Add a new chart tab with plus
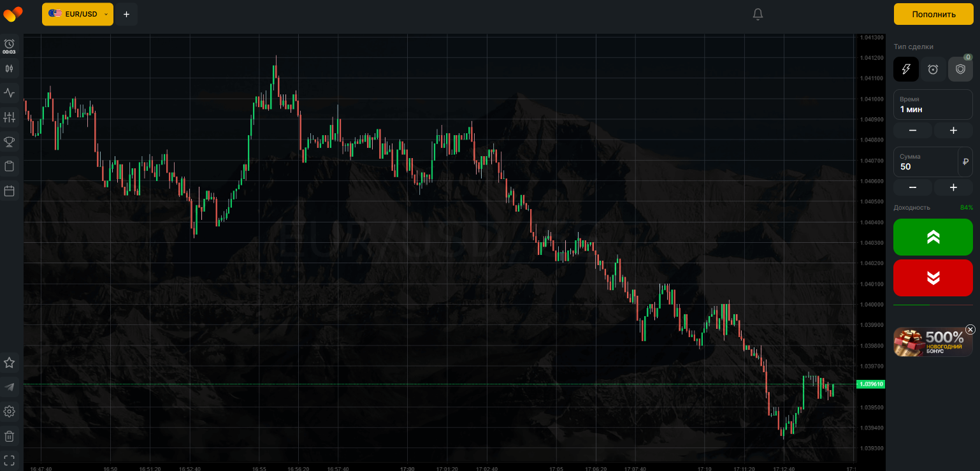The width and height of the screenshot is (980, 471). click(x=126, y=14)
